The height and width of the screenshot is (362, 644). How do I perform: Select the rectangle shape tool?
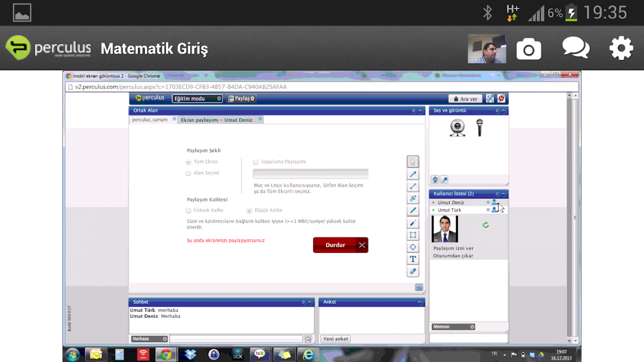coord(413,235)
